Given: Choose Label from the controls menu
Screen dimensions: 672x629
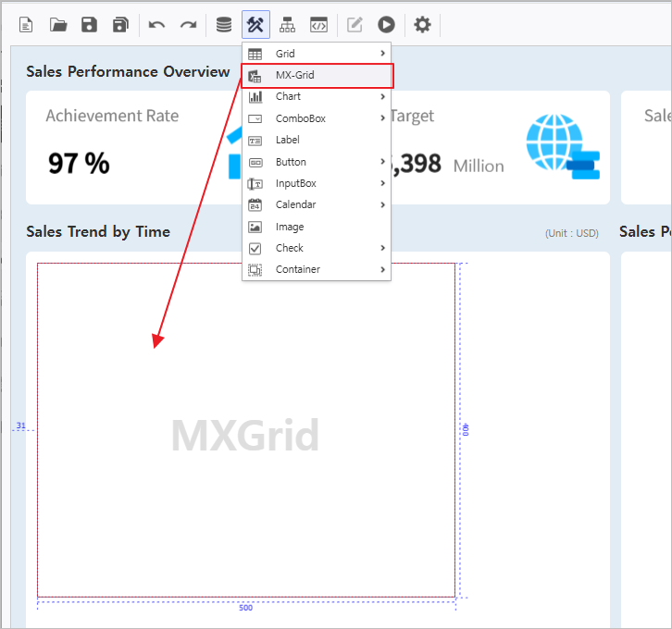Looking at the screenshot, I should [x=317, y=140].
